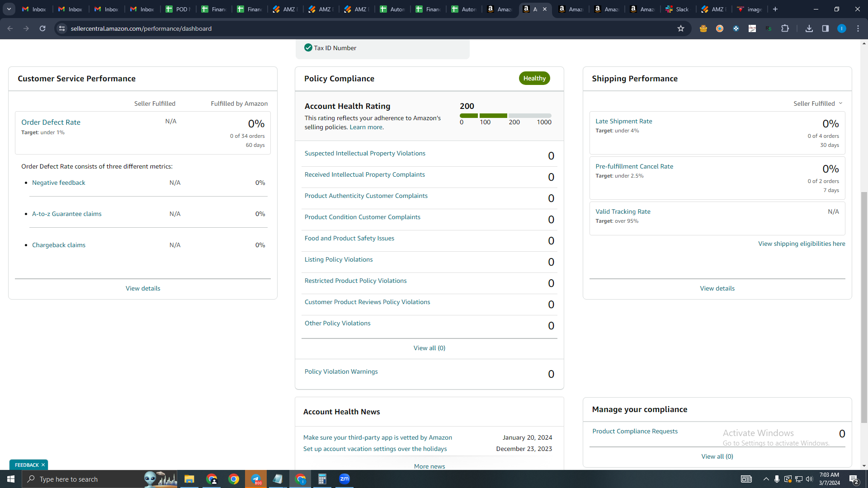Open Suspected Intellectual Property Violations

point(365,153)
